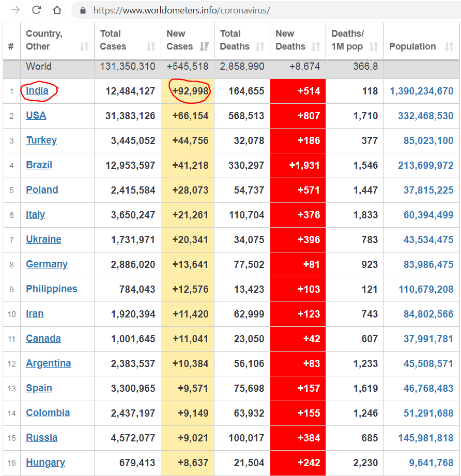Screen dimensions: 461x476
Task: Sort by Deaths/1M pop column arrows
Action: tap(374, 46)
